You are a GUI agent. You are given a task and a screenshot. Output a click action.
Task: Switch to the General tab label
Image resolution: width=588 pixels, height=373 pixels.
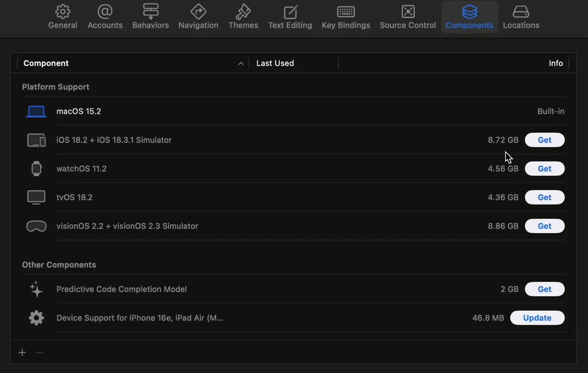[x=62, y=25]
